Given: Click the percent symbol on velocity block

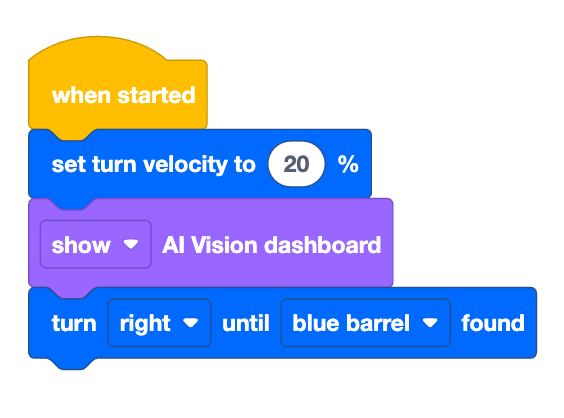Looking at the screenshot, I should 348,164.
